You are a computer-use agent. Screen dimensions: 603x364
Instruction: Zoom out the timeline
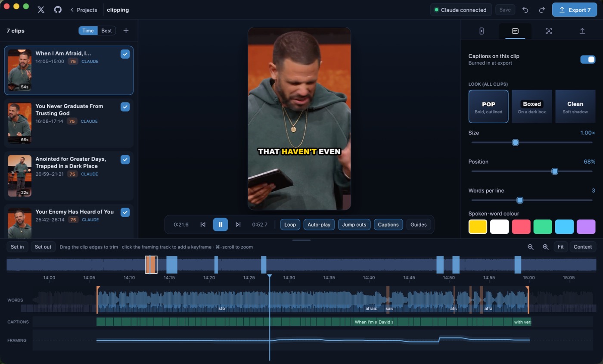[531, 247]
